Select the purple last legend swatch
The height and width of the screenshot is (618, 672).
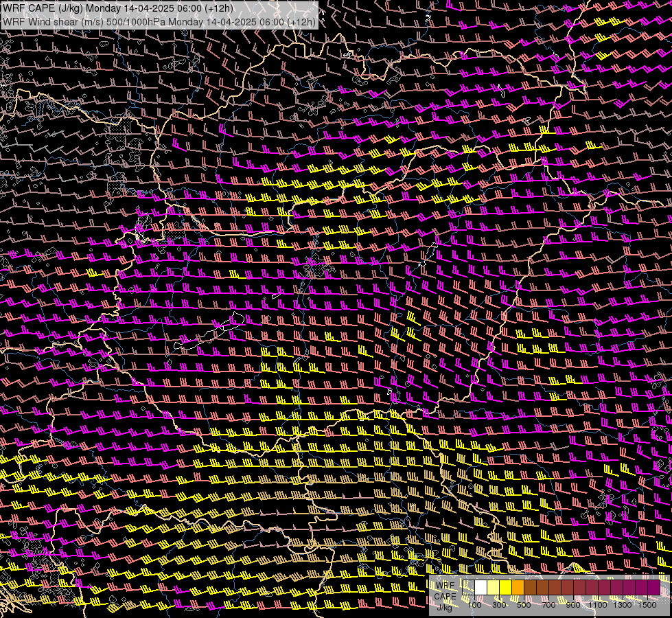click(653, 588)
